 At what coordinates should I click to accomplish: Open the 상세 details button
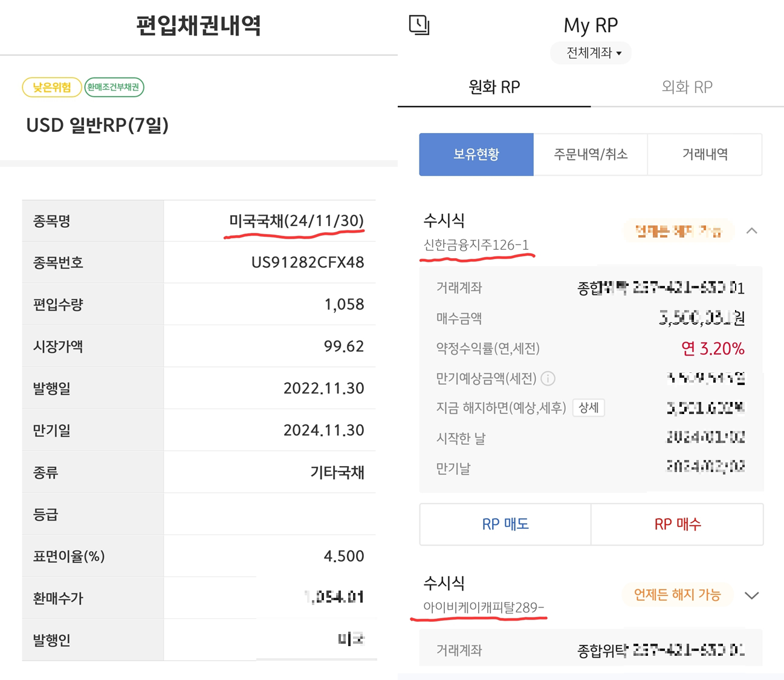pyautogui.click(x=589, y=407)
